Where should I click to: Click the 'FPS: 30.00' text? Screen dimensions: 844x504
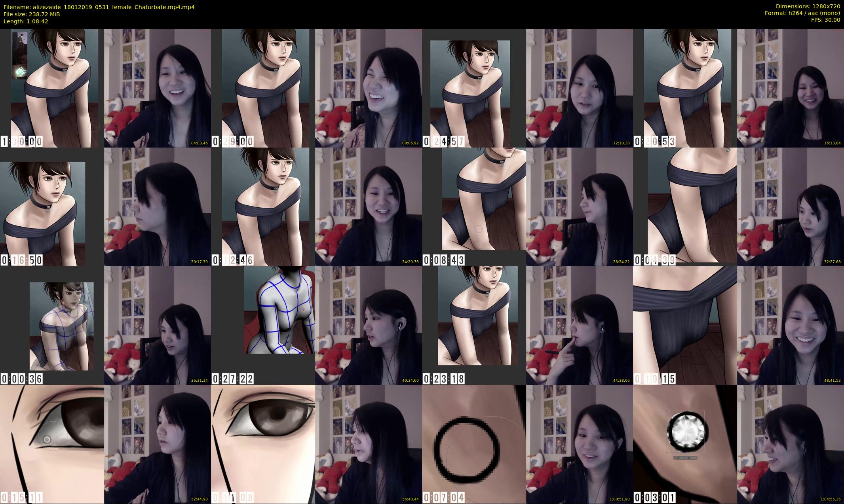tap(825, 20)
